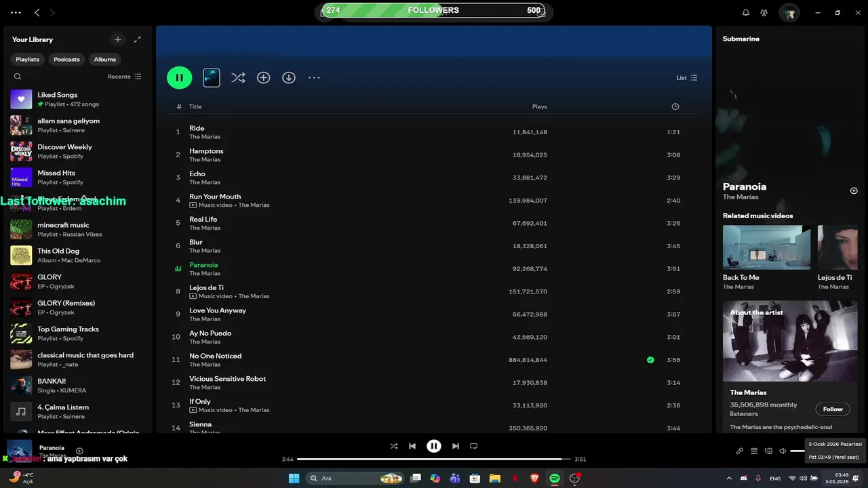Screen dimensions: 868x488
Task: Filter library by Albums
Action: click(105, 59)
